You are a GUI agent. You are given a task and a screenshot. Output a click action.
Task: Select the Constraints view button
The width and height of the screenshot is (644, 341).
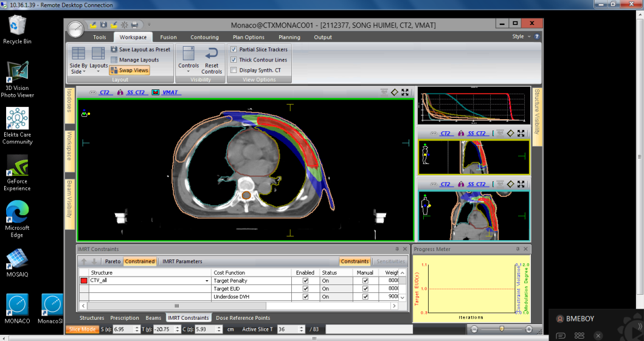(355, 261)
